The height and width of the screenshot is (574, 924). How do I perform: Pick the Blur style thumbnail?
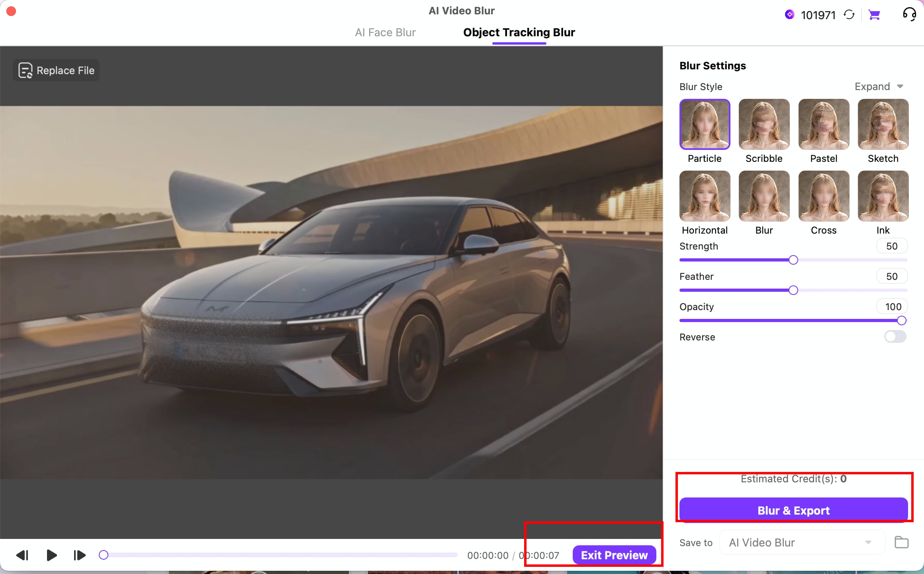tap(764, 196)
